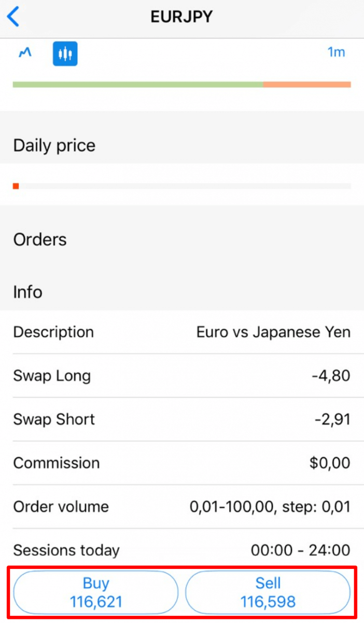Expand the Info section
Image resolution: width=364 pixels, height=623 pixels.
pos(27,292)
